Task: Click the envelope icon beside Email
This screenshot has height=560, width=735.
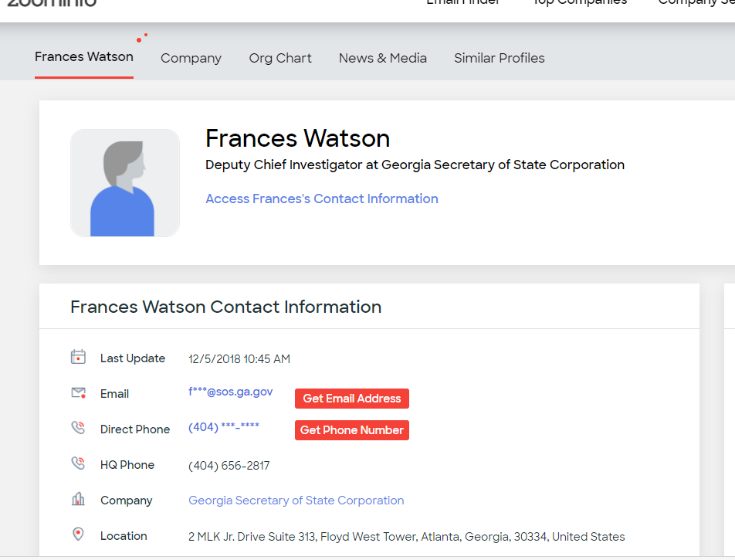Action: click(x=78, y=392)
